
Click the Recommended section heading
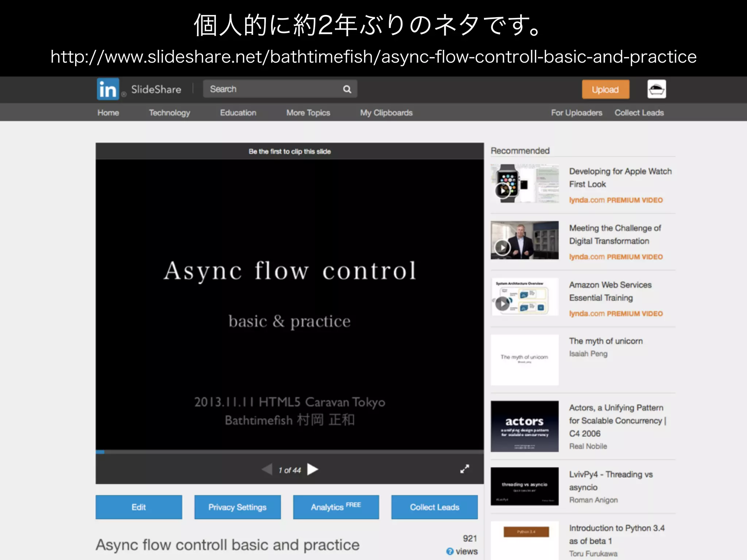click(520, 151)
